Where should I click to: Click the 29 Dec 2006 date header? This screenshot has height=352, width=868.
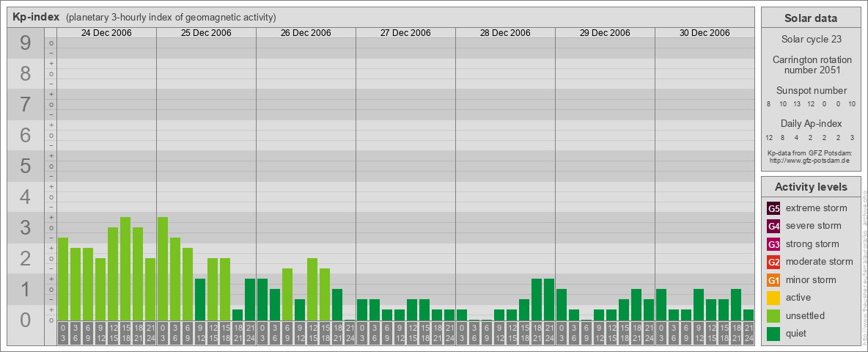[605, 33]
